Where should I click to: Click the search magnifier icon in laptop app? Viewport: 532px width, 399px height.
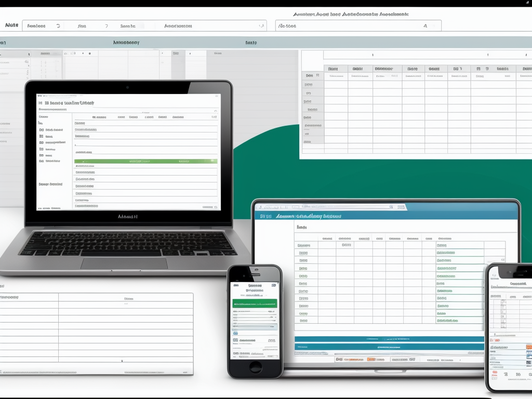point(215,110)
